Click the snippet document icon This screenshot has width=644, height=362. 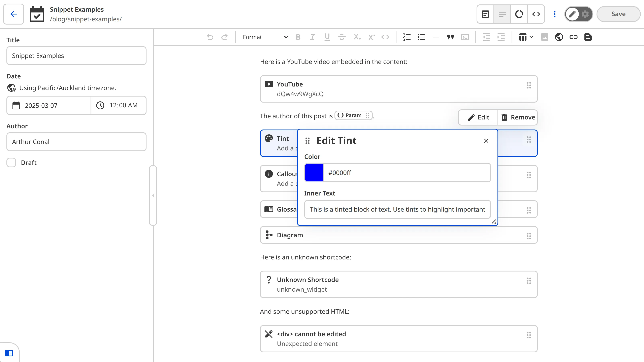588,37
